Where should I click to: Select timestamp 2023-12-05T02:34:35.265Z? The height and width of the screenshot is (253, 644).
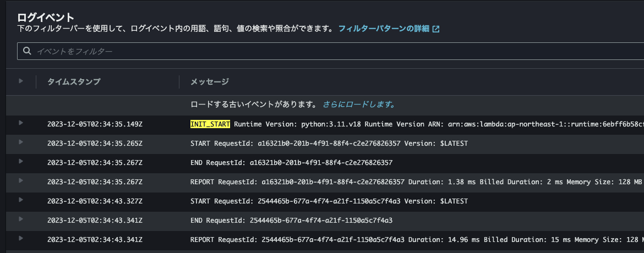pyautogui.click(x=95, y=144)
